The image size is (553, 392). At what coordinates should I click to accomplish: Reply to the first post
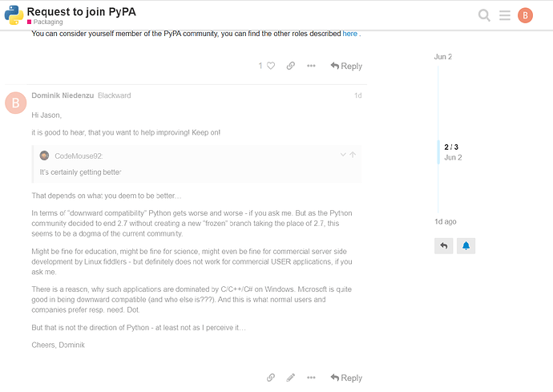click(346, 66)
